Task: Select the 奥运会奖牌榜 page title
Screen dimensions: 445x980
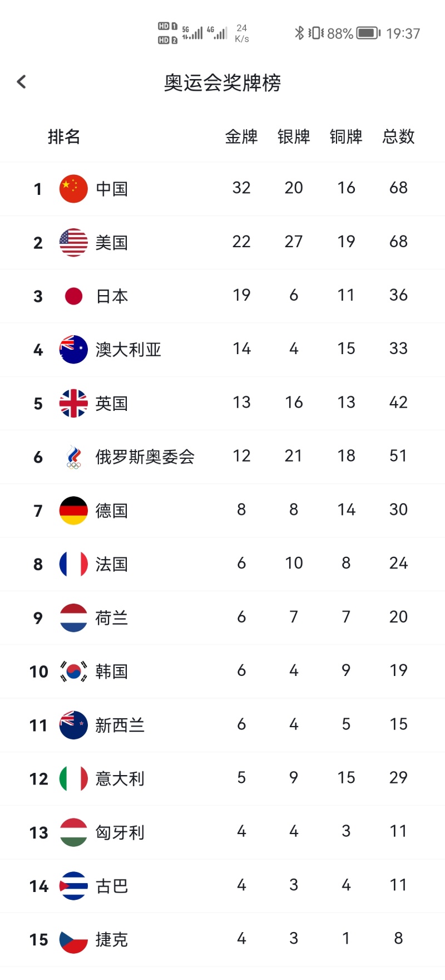Action: pos(222,83)
